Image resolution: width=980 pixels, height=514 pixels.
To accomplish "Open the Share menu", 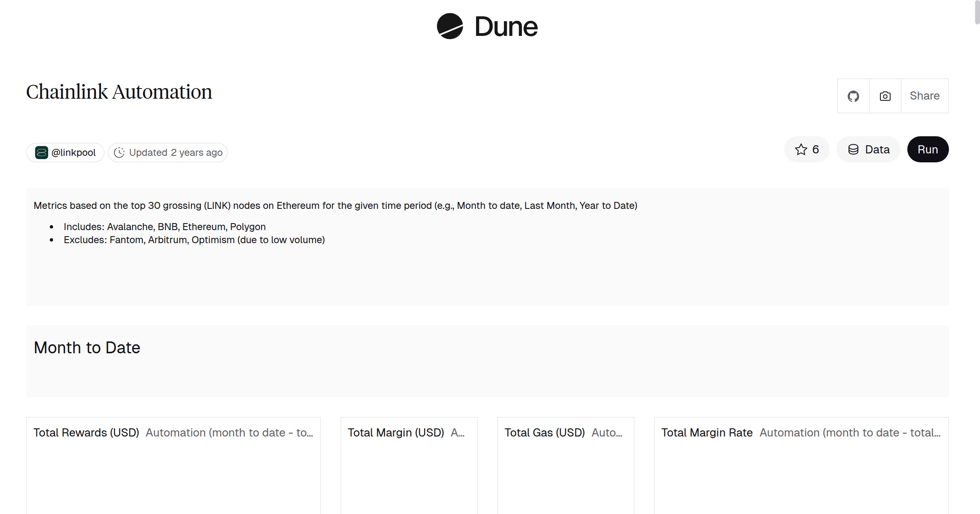I will point(924,95).
